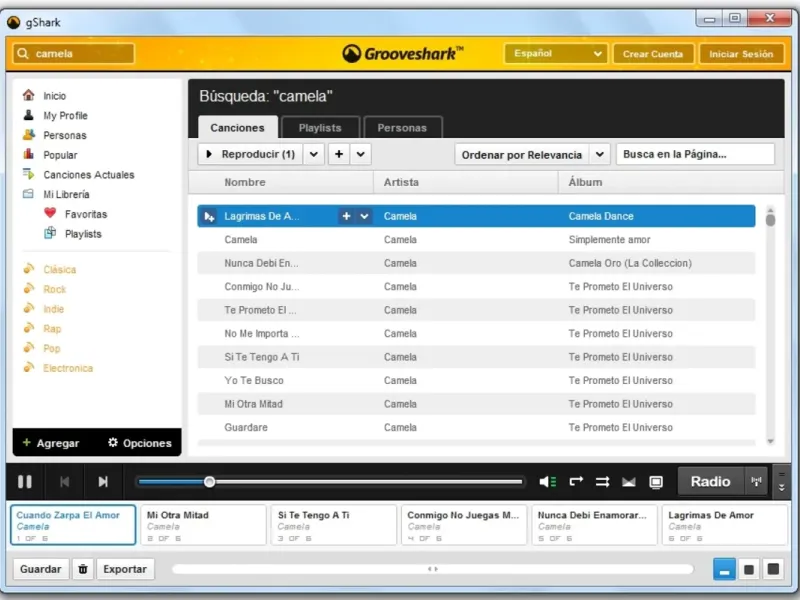This screenshot has width=800, height=600.
Task: Select queue item Lagrimas De Amor
Action: pyautogui.click(x=724, y=525)
